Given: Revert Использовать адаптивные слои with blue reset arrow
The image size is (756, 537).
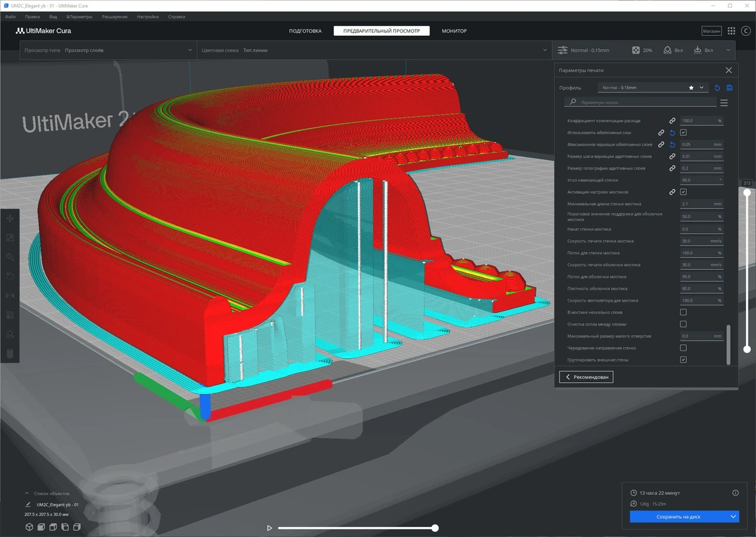Looking at the screenshot, I should (672, 133).
